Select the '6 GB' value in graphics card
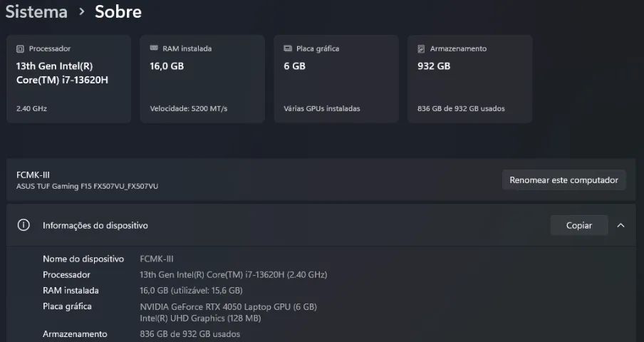Viewport: 644px width, 342px height. pos(294,66)
